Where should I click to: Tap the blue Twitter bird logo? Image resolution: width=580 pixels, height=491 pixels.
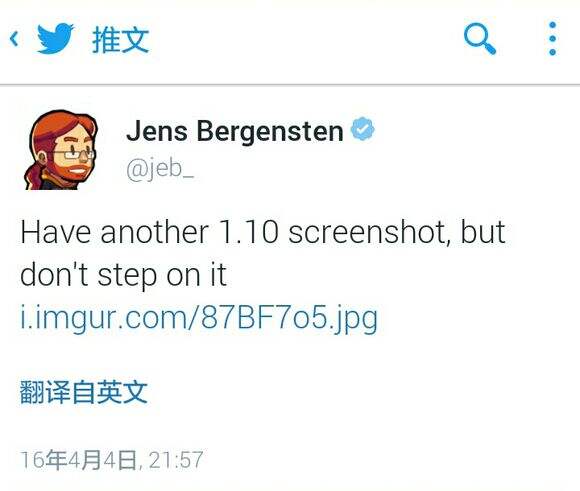(55, 38)
